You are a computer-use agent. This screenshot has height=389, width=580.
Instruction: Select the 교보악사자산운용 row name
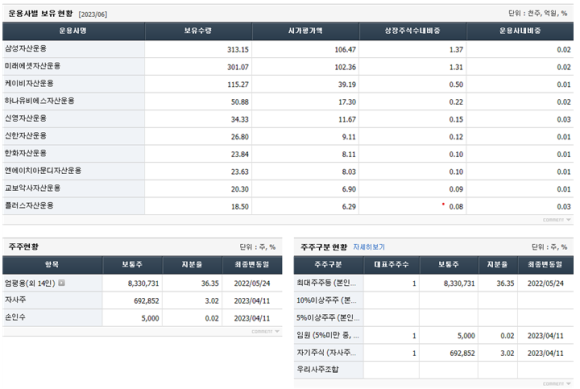pyautogui.click(x=33, y=188)
